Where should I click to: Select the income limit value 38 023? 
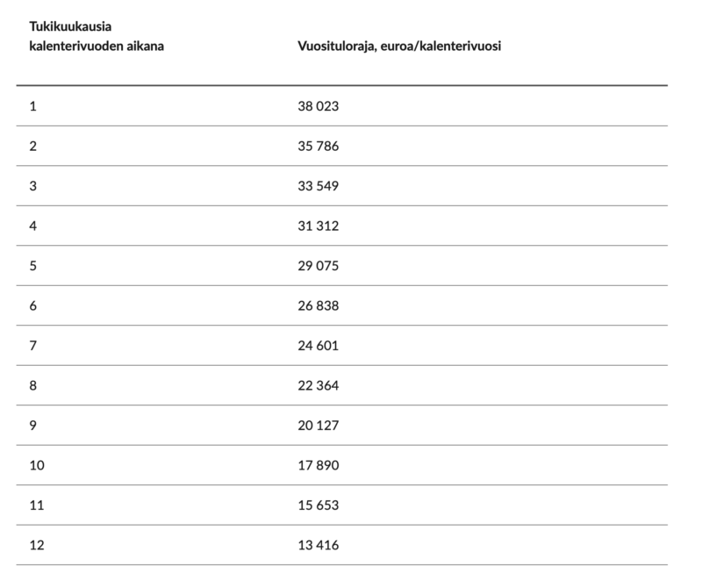click(318, 106)
